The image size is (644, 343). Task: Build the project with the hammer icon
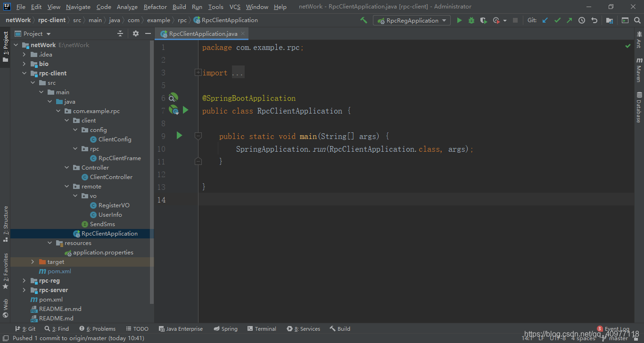[x=363, y=20]
